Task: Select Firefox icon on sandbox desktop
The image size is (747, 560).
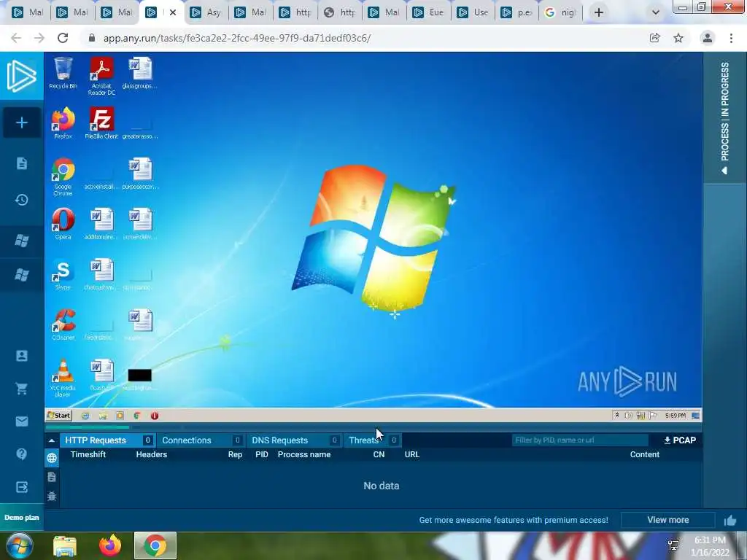Action: click(x=63, y=122)
